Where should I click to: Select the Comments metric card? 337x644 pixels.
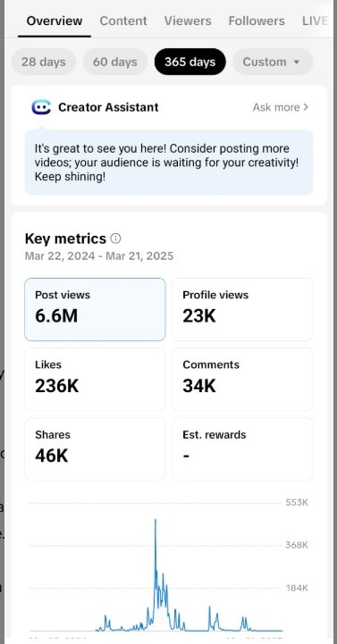click(242, 379)
